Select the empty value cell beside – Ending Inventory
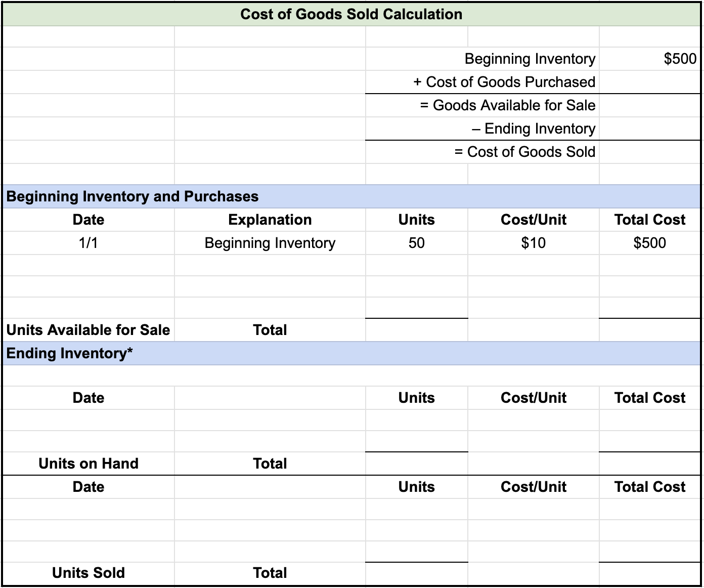The width and height of the screenshot is (704, 588). pos(650,129)
